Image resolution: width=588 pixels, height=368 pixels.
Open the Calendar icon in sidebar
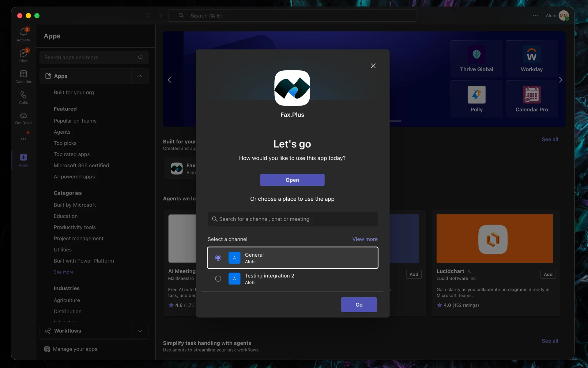point(23,74)
